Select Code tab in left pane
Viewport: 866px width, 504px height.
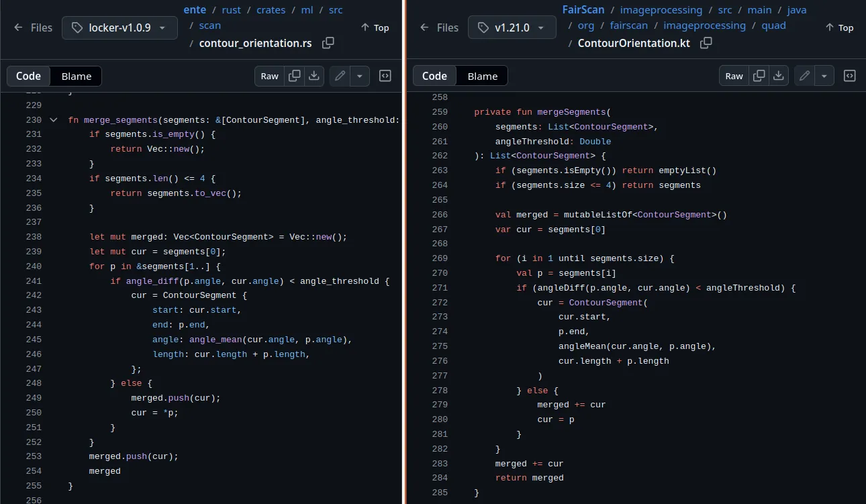click(x=28, y=76)
